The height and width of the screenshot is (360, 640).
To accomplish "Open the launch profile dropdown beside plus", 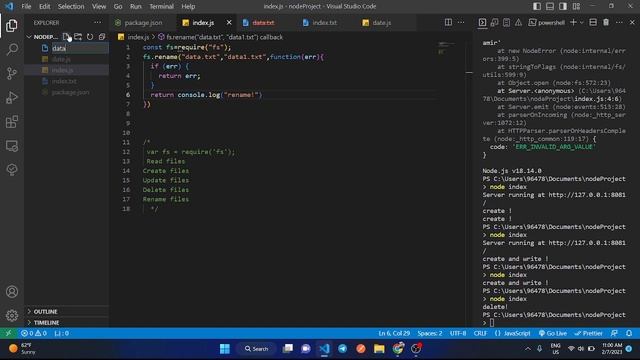I will click(582, 22).
